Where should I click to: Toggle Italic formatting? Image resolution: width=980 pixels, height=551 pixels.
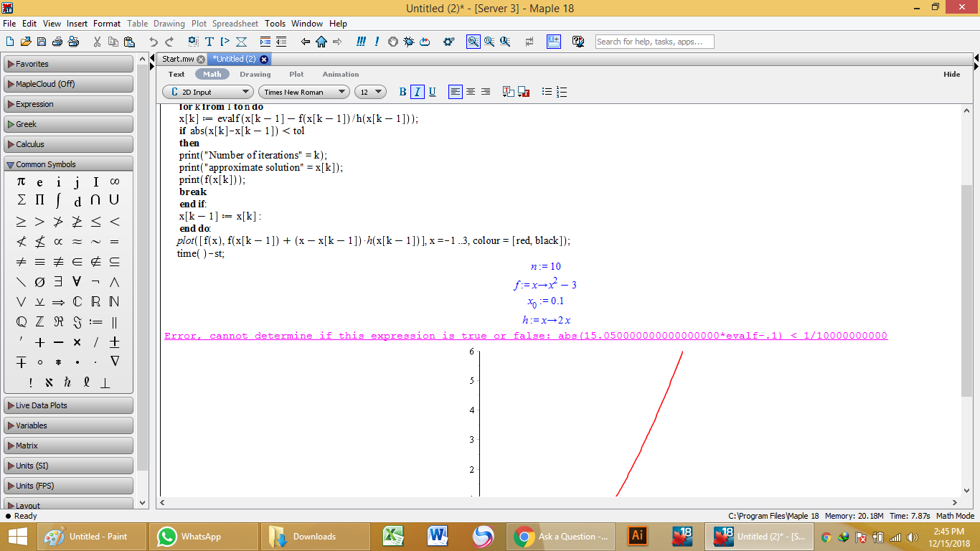[x=418, y=92]
